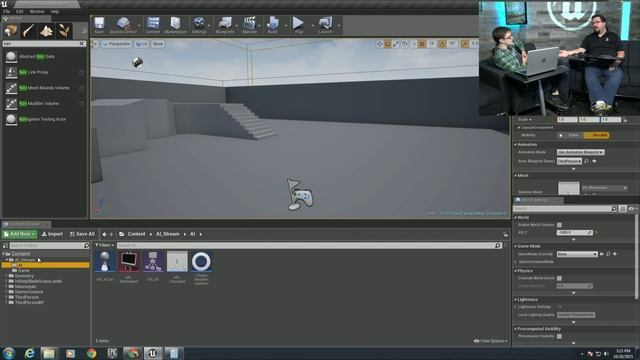This screenshot has width=640, height=360.
Task: Go back in Content Browser history
Action: (104, 234)
